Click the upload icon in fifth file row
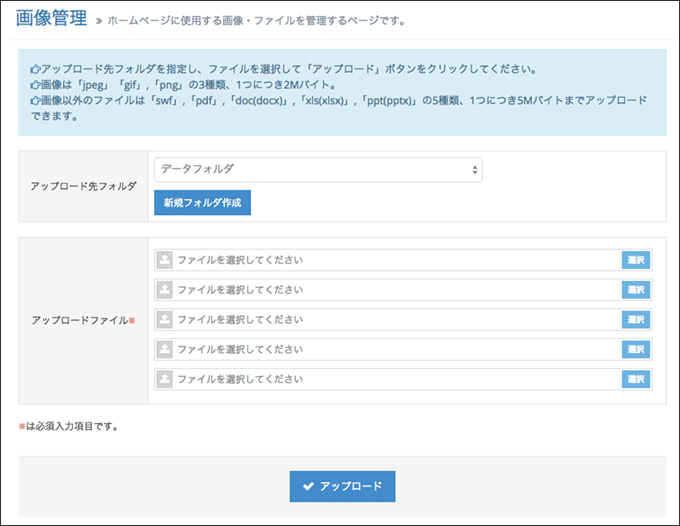The height and width of the screenshot is (526, 680). (x=164, y=379)
